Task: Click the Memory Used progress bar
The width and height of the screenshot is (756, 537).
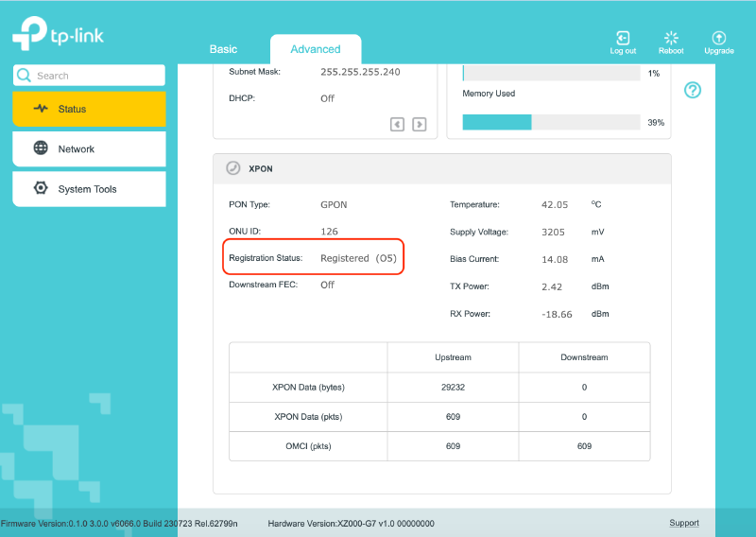Action: 551,122
